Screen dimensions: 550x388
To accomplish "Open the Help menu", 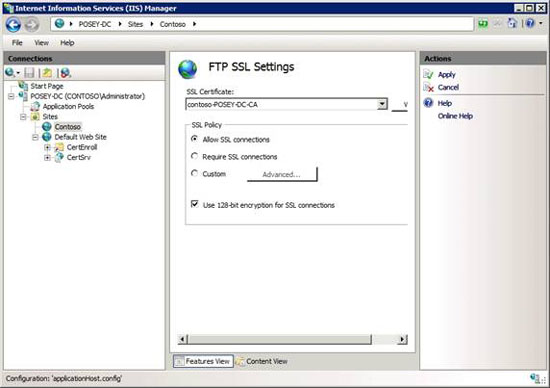I will pos(67,43).
